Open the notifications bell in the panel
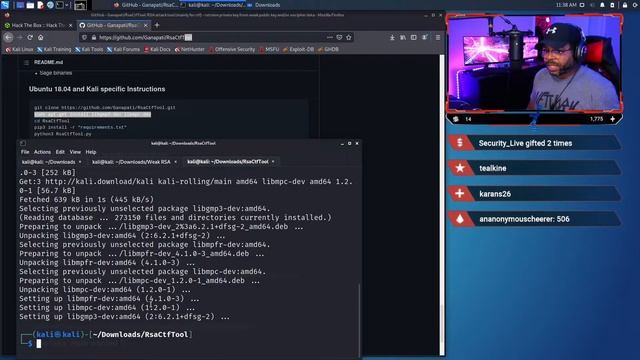 point(602,5)
